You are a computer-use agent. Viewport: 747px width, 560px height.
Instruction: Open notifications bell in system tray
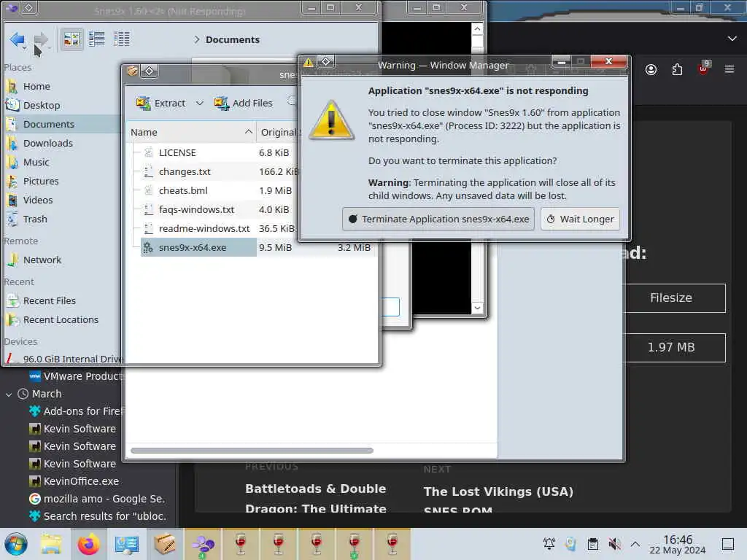point(549,544)
